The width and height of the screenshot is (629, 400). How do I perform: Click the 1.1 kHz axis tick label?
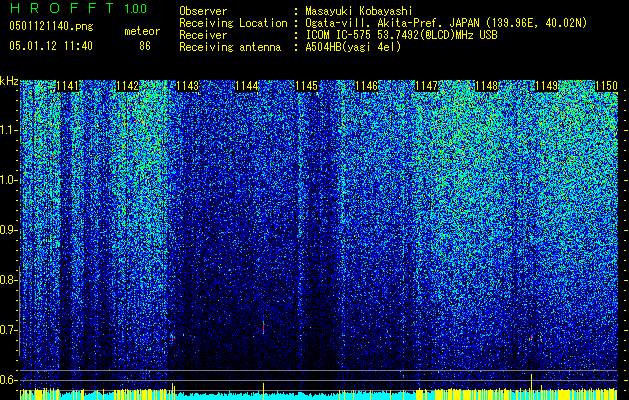pos(8,130)
